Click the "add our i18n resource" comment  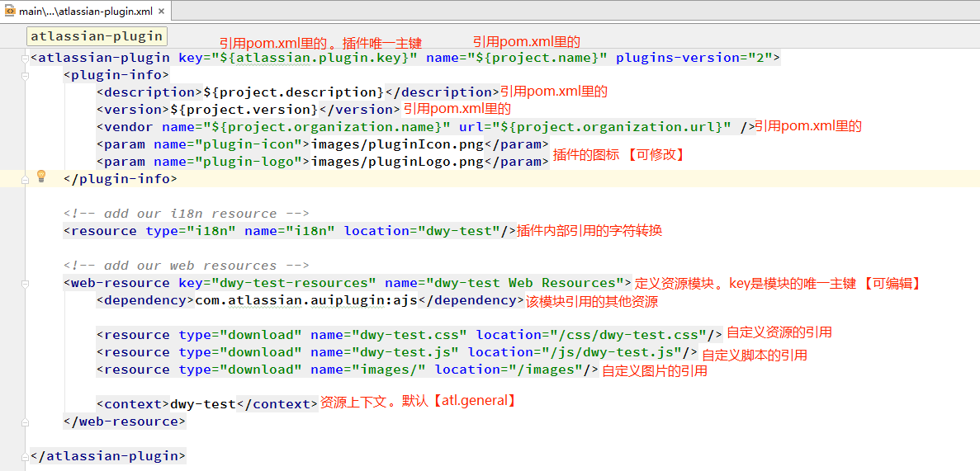click(x=186, y=214)
